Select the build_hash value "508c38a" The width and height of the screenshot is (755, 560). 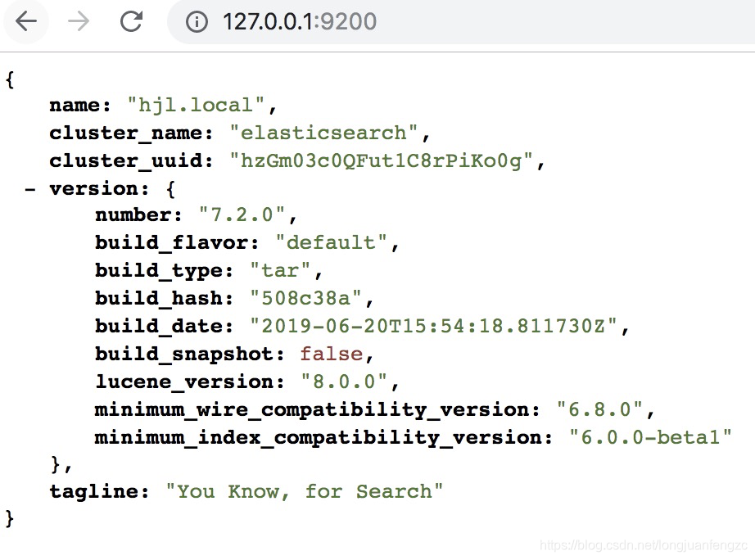305,299
